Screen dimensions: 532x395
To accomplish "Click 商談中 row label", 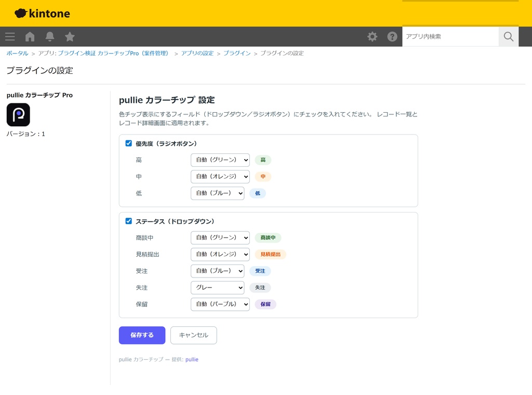I will click(x=144, y=238).
